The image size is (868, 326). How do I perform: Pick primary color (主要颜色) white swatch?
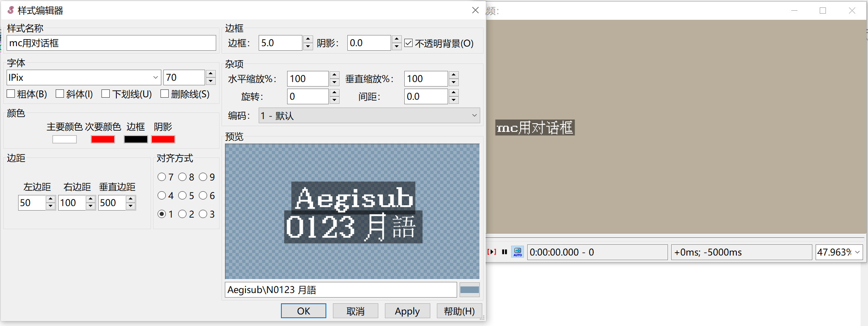click(64, 139)
